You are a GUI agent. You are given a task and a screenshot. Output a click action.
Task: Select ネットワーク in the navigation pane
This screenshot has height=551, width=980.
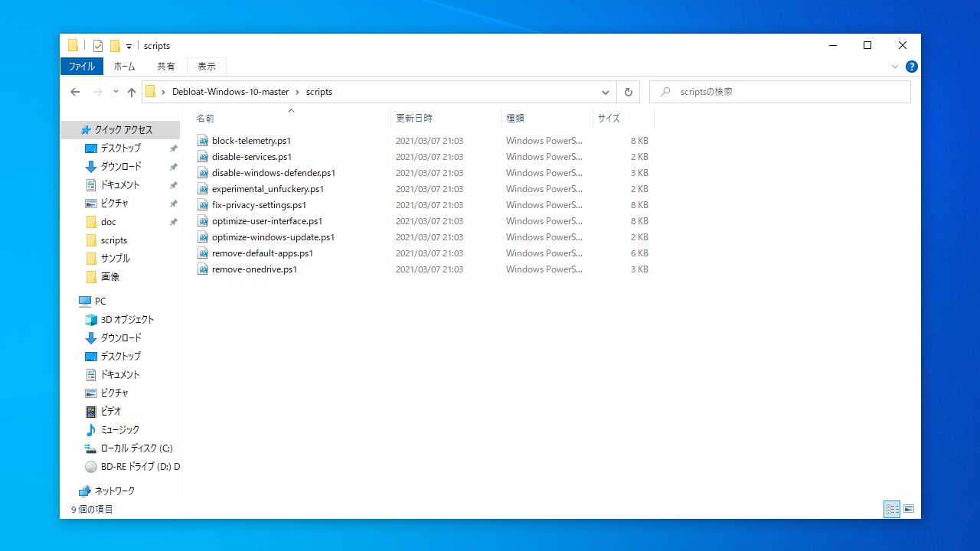pos(107,491)
